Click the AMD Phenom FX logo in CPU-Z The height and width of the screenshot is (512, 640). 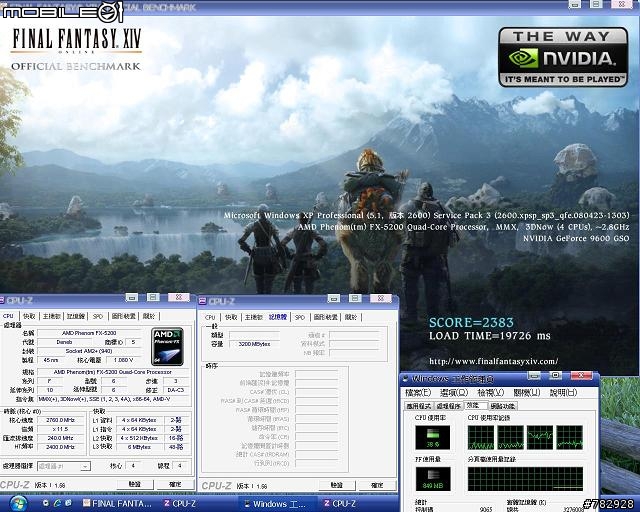167,346
